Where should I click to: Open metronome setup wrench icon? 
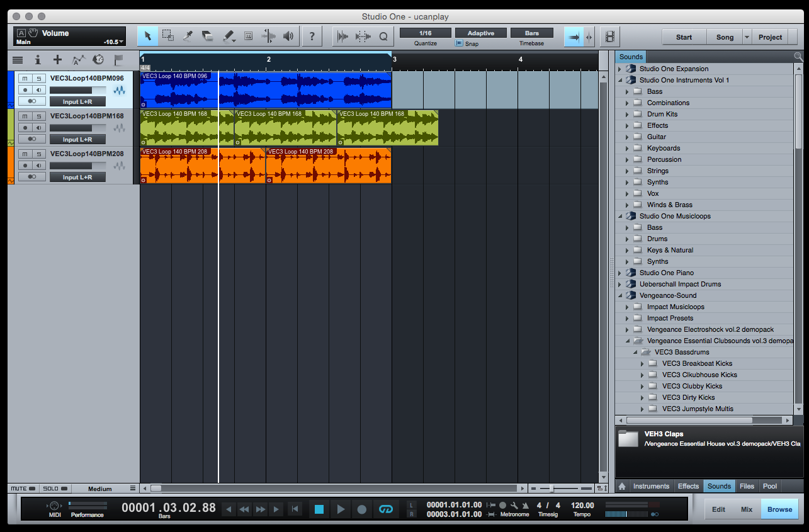514,505
